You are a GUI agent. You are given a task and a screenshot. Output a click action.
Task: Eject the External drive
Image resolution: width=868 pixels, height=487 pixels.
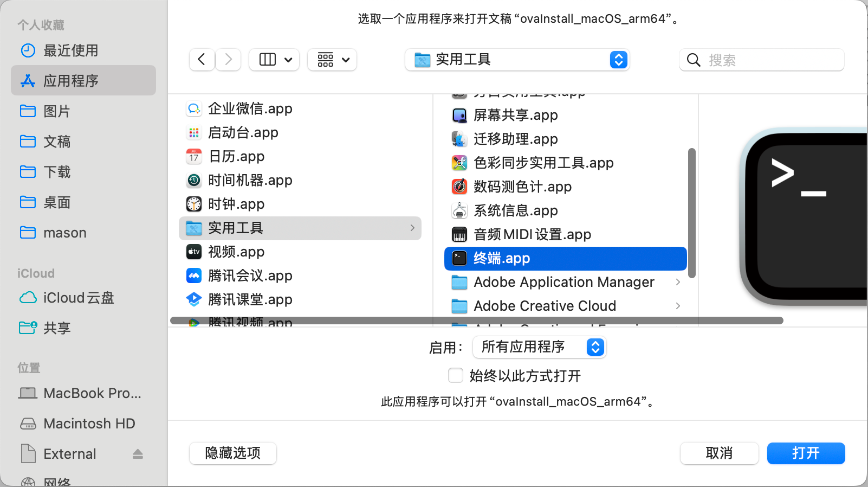pos(138,454)
